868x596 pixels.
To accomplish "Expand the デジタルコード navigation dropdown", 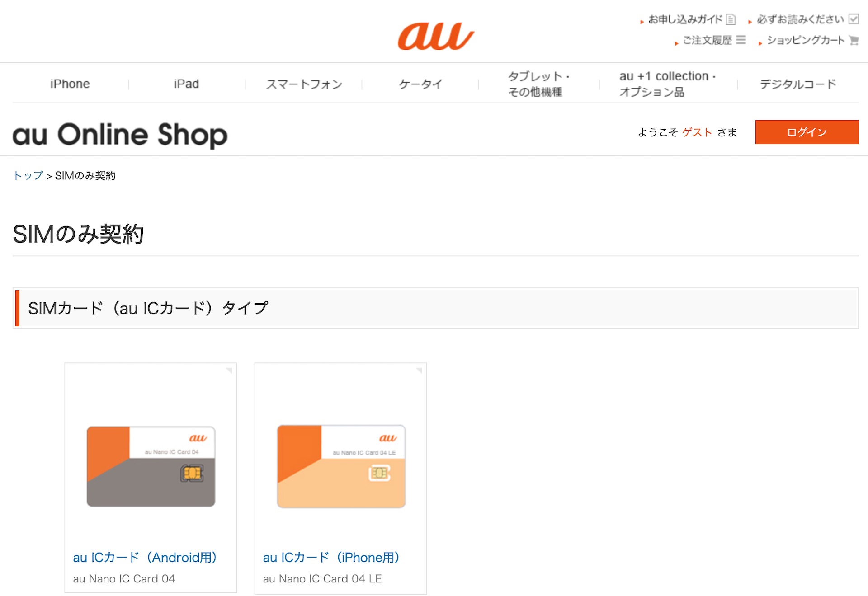I will [x=797, y=83].
